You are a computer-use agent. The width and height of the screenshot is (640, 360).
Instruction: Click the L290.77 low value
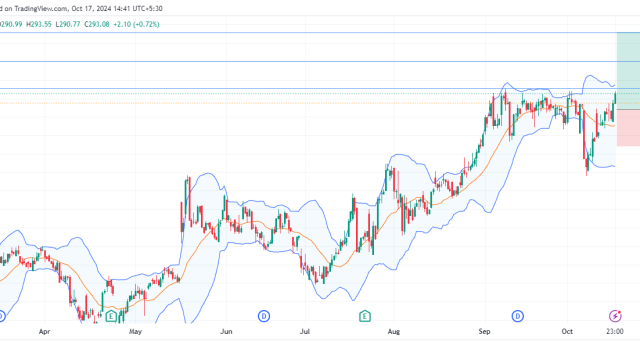point(68,24)
